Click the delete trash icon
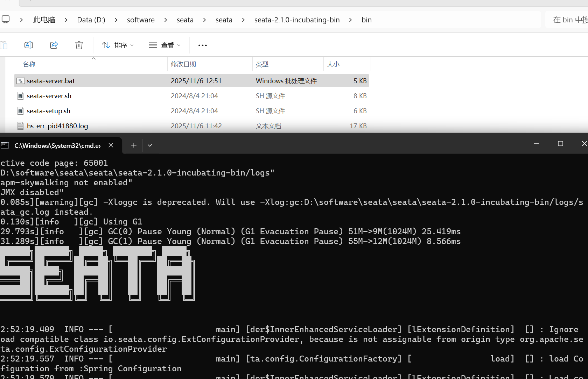This screenshot has height=379, width=588. 79,45
